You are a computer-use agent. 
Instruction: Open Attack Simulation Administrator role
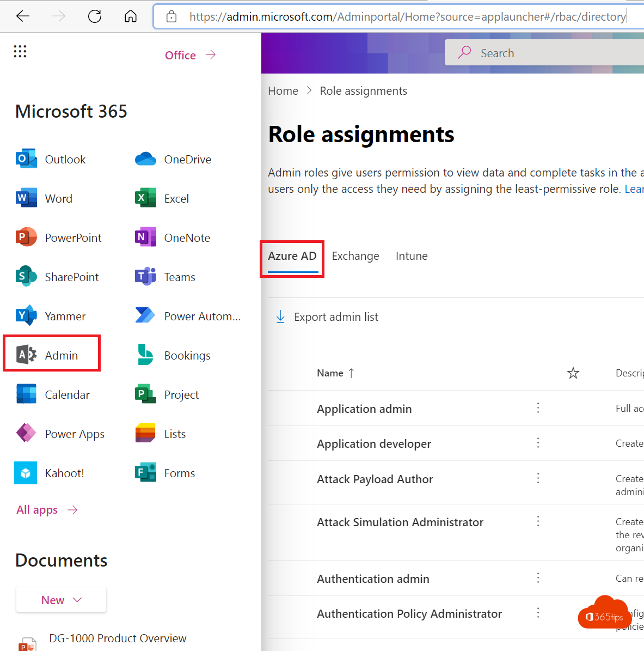400,522
